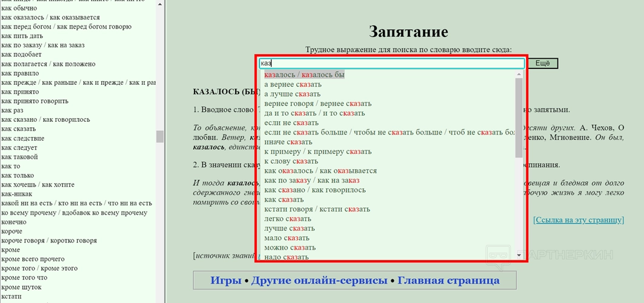Open the "Главная страница" link

click(448, 281)
